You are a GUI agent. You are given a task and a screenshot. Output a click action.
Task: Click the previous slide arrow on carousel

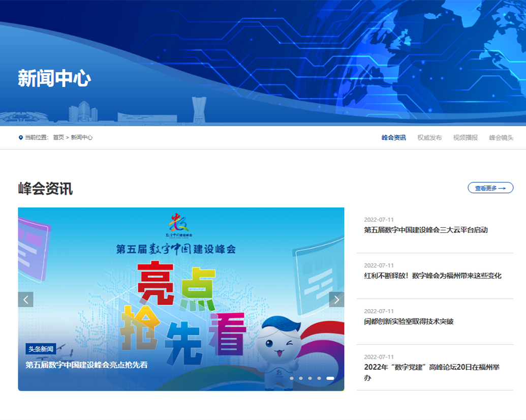coord(25,299)
